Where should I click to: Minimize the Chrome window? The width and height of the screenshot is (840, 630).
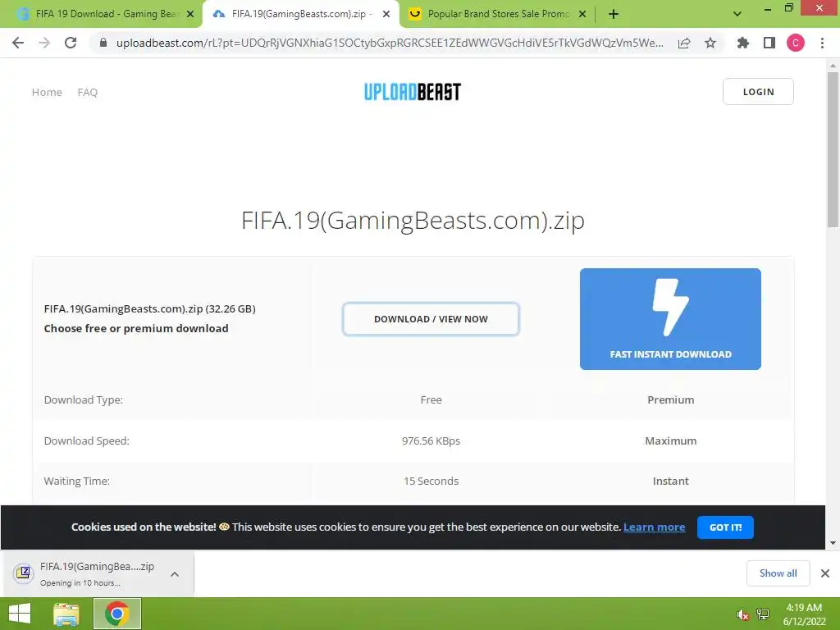(767, 8)
